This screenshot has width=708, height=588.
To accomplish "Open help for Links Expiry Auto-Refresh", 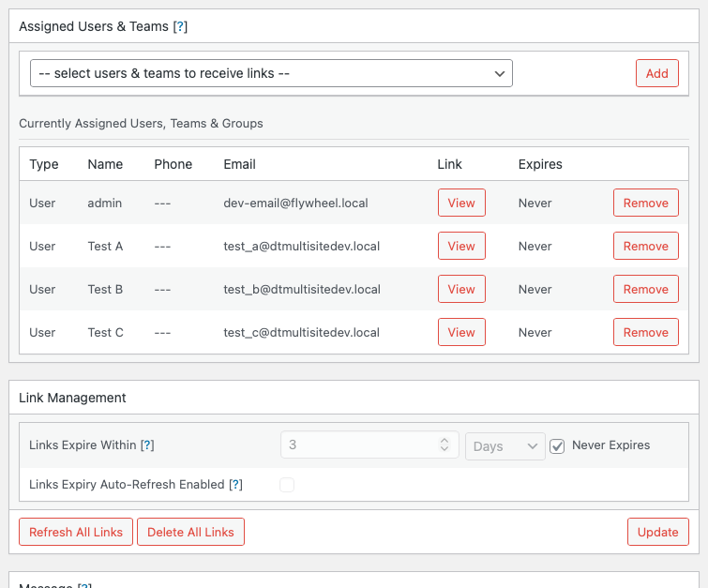I will (235, 485).
